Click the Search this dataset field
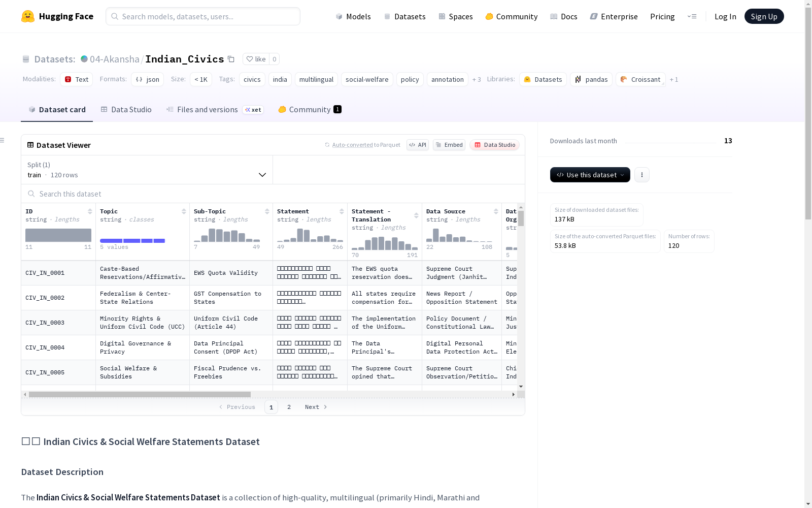 point(273,194)
